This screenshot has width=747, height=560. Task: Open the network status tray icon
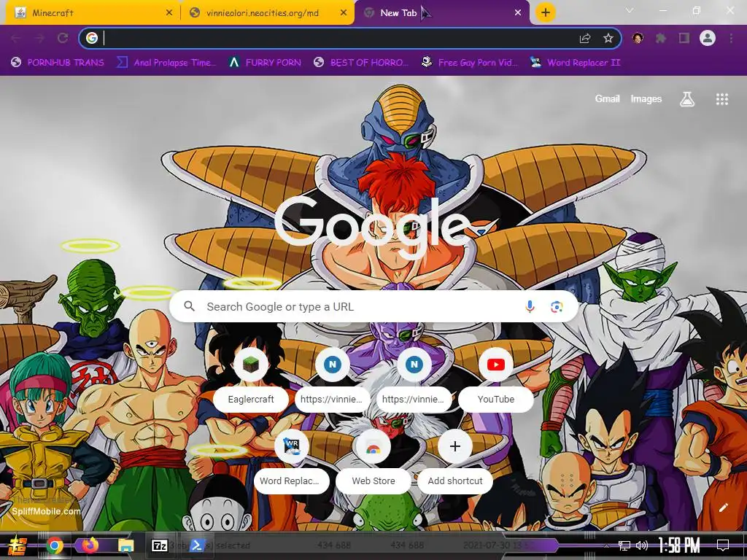pos(624,545)
